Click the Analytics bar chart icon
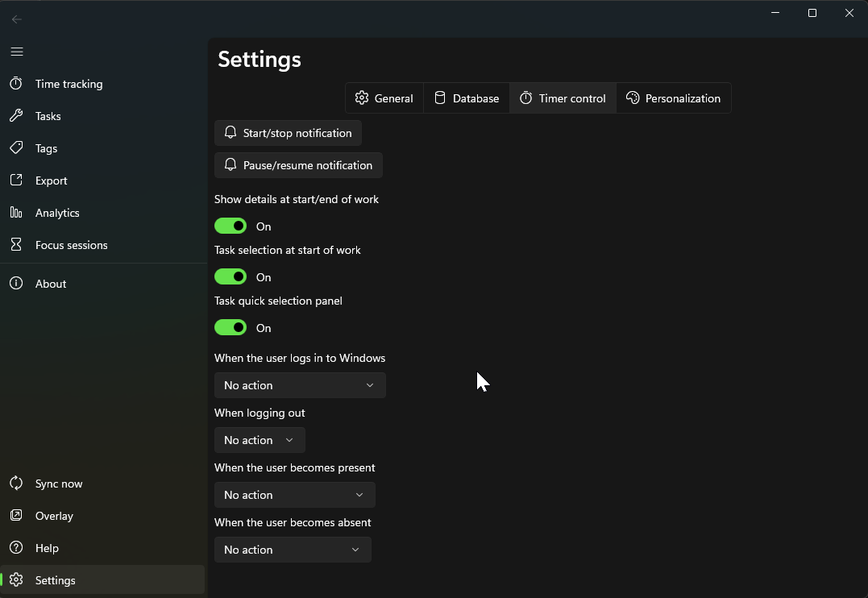The image size is (868, 598). tap(16, 213)
